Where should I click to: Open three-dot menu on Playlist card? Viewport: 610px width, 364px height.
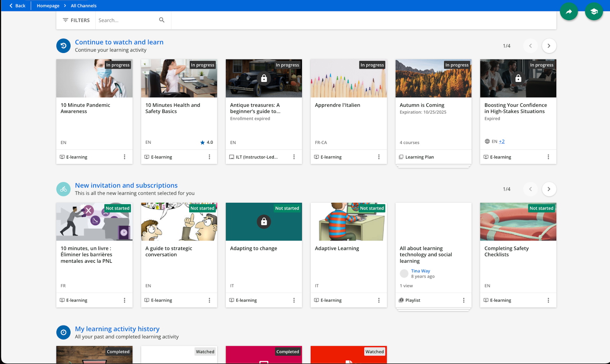pyautogui.click(x=464, y=300)
